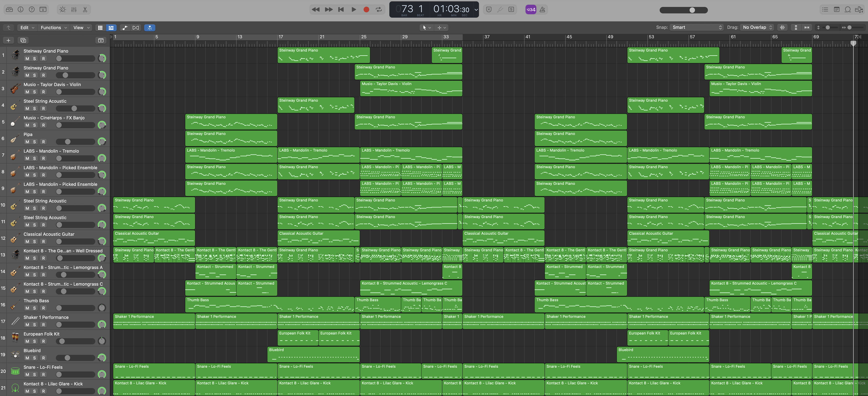Open the Library panel icon
Screen dimensions: 868x396
10,10
